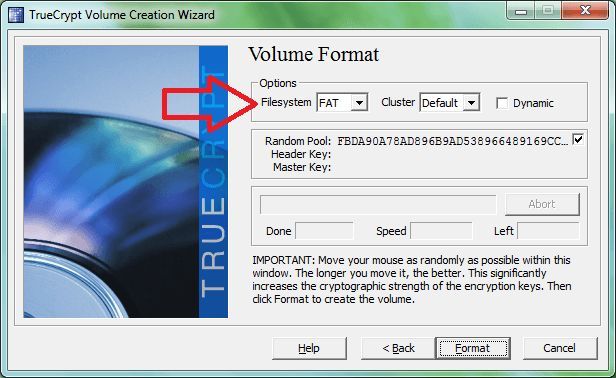
Task: Click the TrueCrypt title bar icon
Action: (16, 15)
